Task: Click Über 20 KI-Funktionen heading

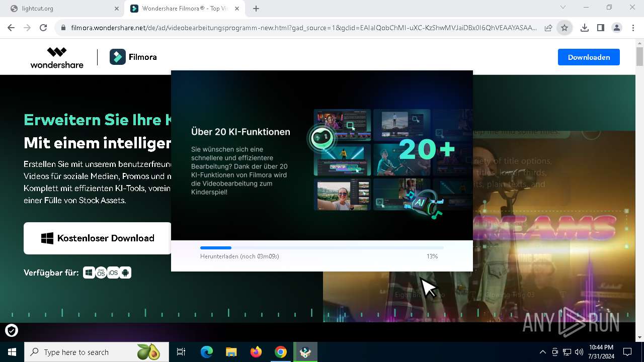Action: click(240, 132)
